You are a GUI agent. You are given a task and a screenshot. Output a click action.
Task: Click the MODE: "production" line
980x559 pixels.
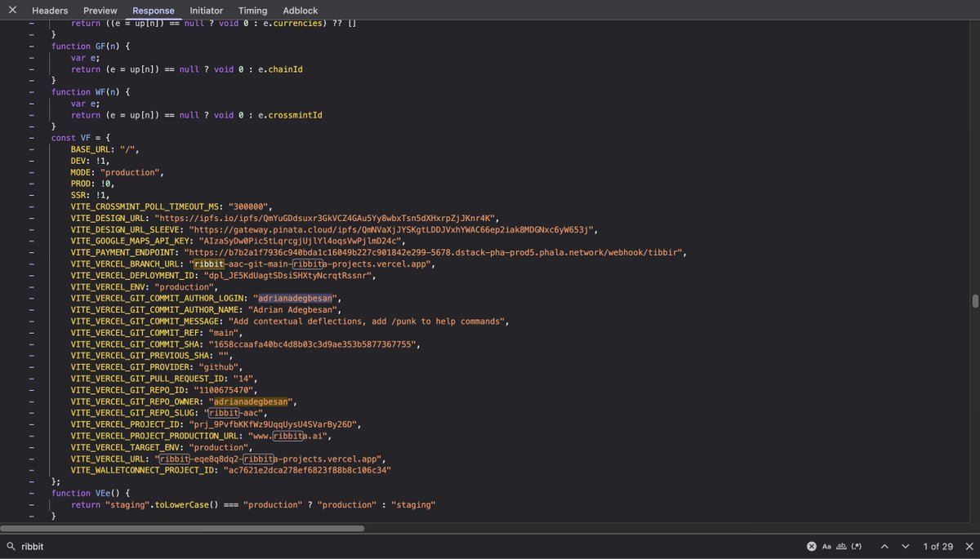(x=117, y=172)
